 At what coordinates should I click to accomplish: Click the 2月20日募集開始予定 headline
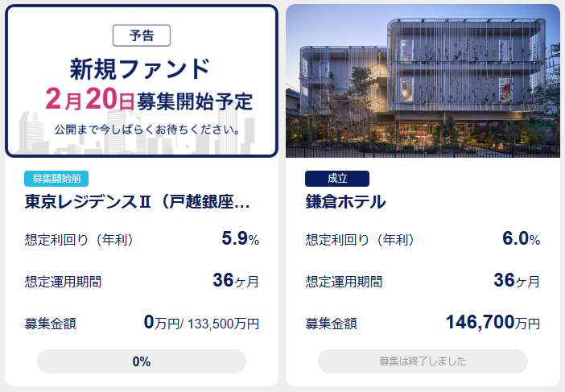[x=149, y=101]
